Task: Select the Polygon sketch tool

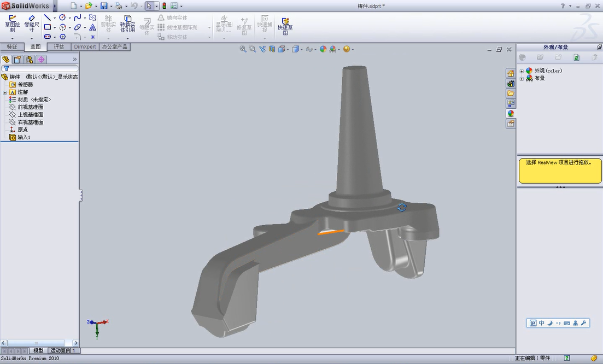Action: 62,37
